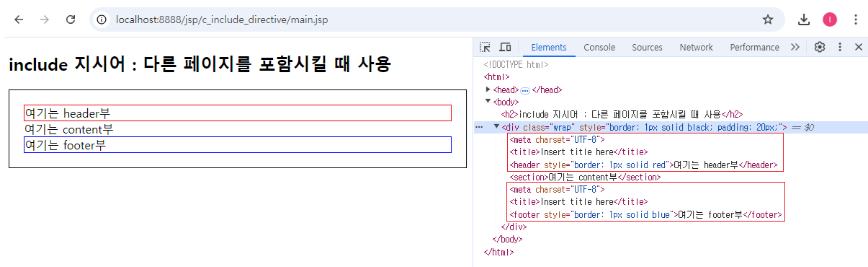Collapse the div class wrap node
Image resolution: width=868 pixels, height=267 pixels.
point(496,127)
